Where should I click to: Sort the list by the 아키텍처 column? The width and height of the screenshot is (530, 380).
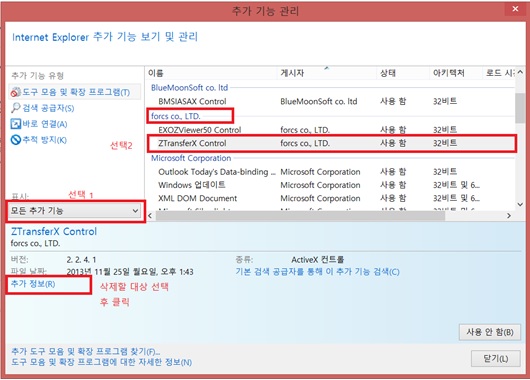pyautogui.click(x=456, y=73)
